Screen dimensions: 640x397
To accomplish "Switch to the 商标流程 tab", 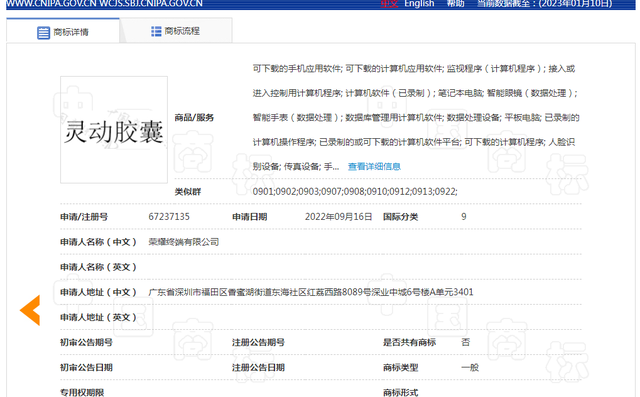I will click(176, 31).
